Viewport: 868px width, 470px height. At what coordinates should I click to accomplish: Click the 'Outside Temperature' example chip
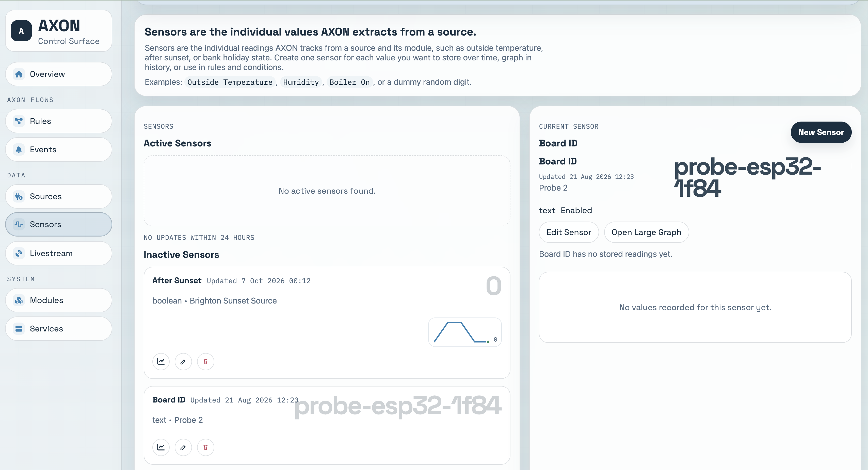[x=230, y=82]
